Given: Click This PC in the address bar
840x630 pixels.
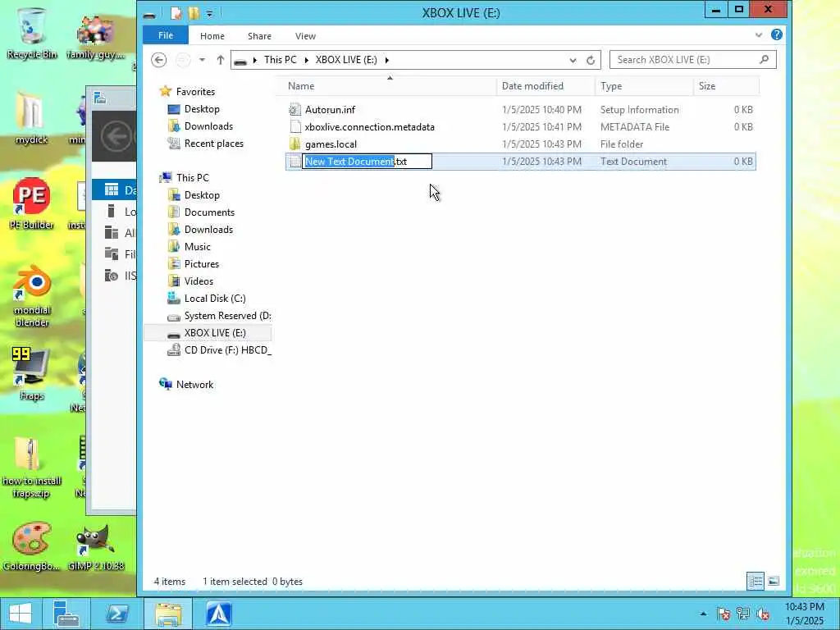Looking at the screenshot, I should 281,59.
